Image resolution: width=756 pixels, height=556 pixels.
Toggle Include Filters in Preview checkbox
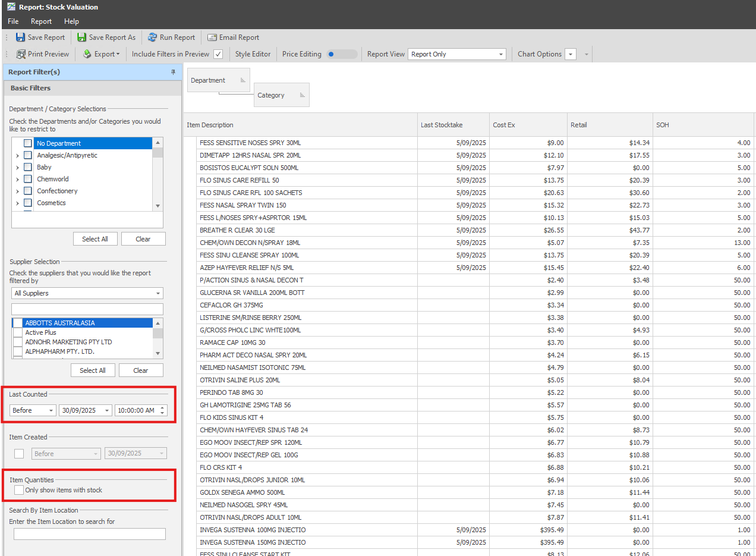pos(218,54)
